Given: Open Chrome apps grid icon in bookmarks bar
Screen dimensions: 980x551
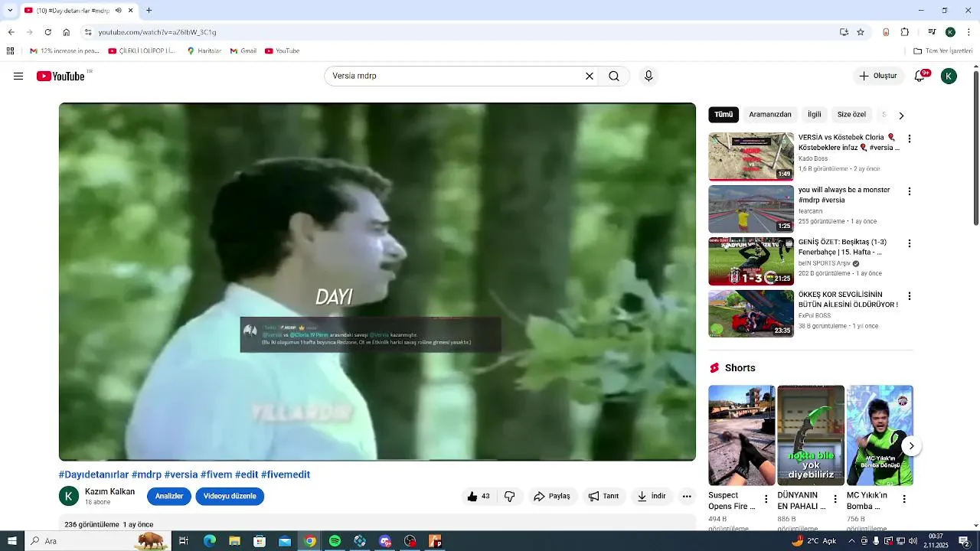Looking at the screenshot, I should pyautogui.click(x=10, y=51).
